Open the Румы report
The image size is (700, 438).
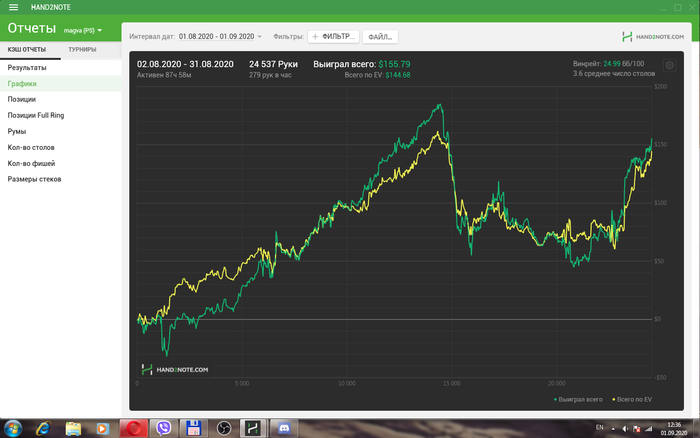coord(61,131)
